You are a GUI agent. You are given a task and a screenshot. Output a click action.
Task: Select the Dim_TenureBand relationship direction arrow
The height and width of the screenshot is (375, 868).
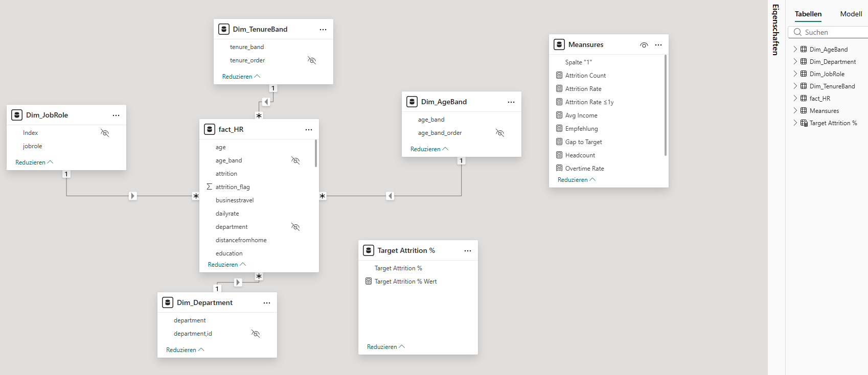pos(266,102)
